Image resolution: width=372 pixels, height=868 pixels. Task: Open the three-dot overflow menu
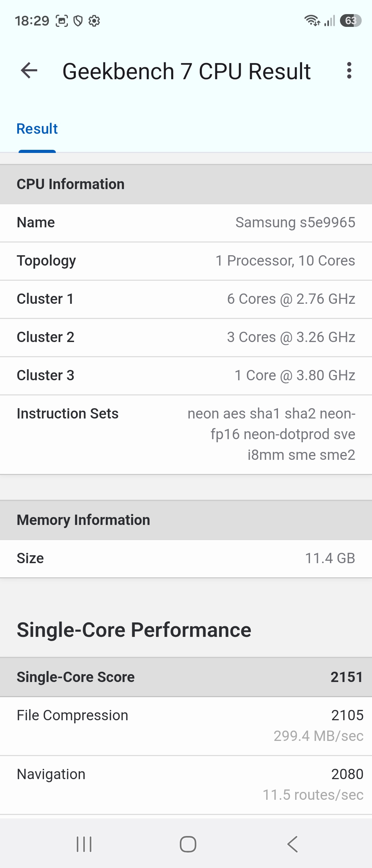point(349,71)
